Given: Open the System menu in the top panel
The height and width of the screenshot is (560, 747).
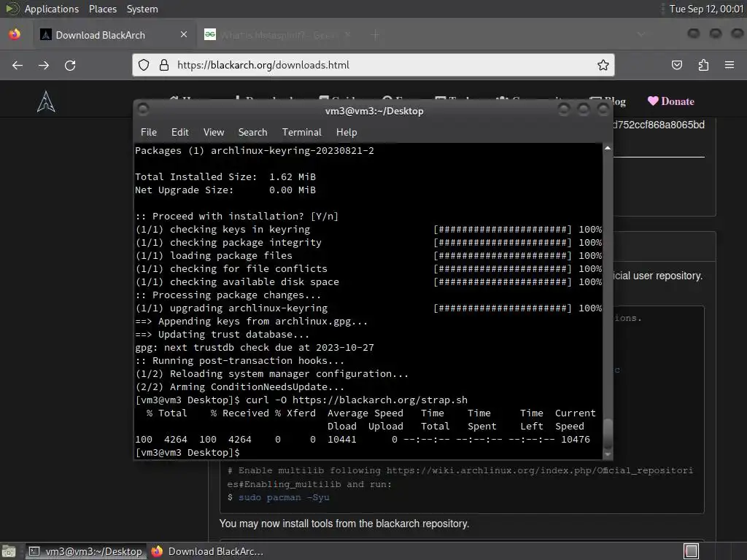Looking at the screenshot, I should coord(142,9).
